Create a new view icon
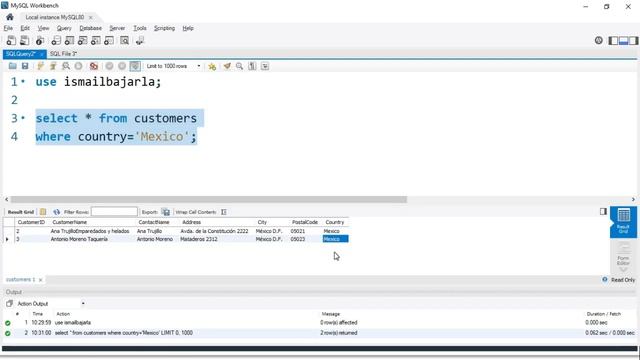This screenshot has height=360, width=640. tap(82, 40)
